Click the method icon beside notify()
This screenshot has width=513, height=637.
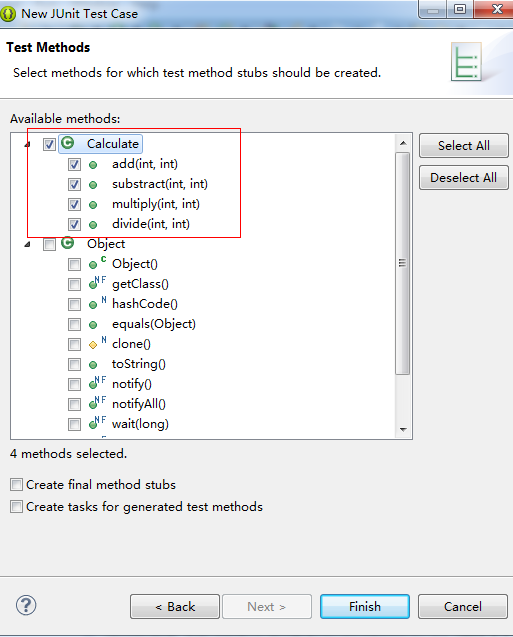click(97, 383)
